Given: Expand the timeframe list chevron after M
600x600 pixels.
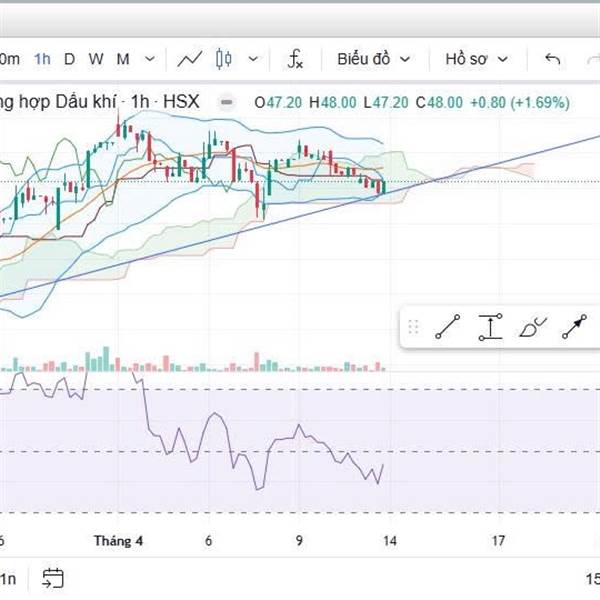Looking at the screenshot, I should click(149, 59).
